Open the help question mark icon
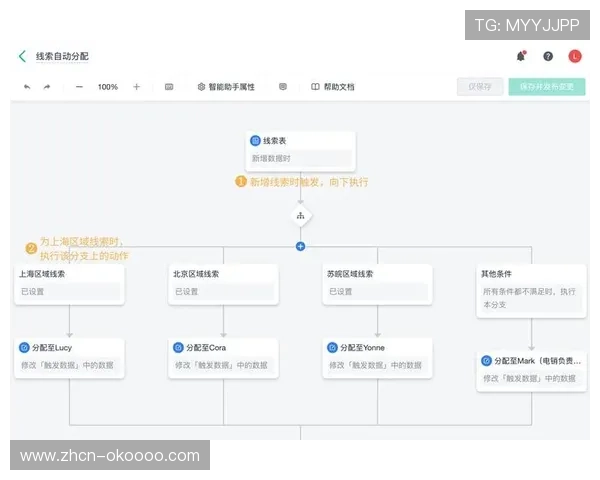This screenshot has height=480, width=600. (x=548, y=56)
